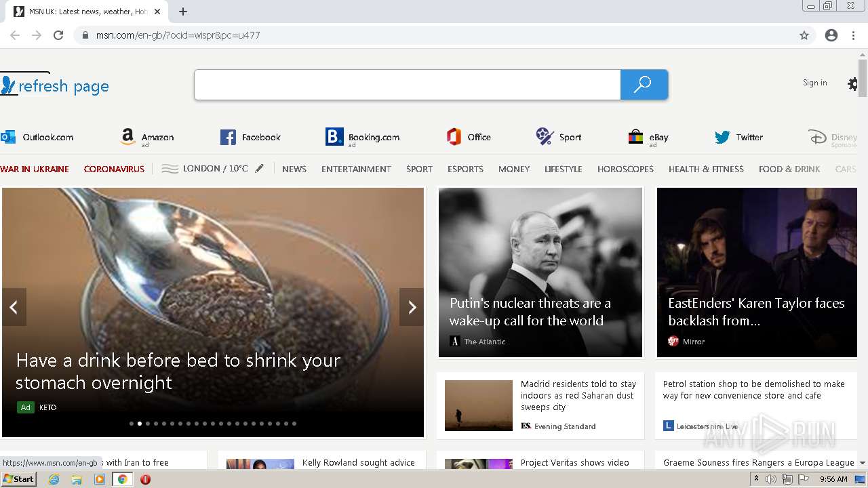868x488 pixels.
Task: Expand hidden system tray icons
Action: [x=756, y=479]
